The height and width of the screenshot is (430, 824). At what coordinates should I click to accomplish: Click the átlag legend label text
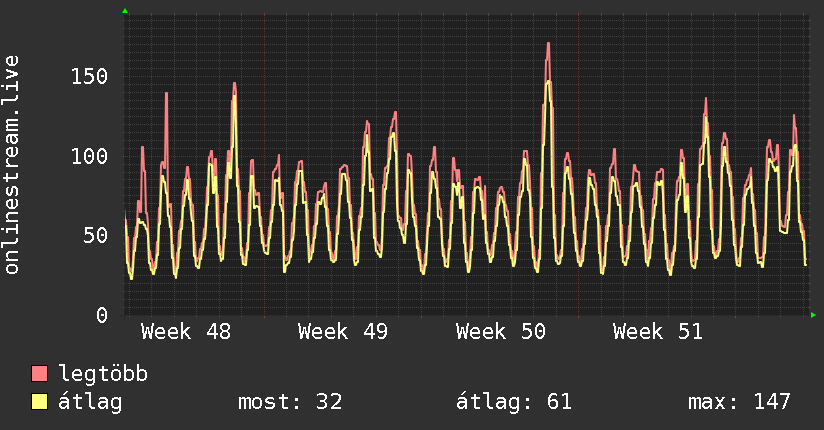click(91, 402)
